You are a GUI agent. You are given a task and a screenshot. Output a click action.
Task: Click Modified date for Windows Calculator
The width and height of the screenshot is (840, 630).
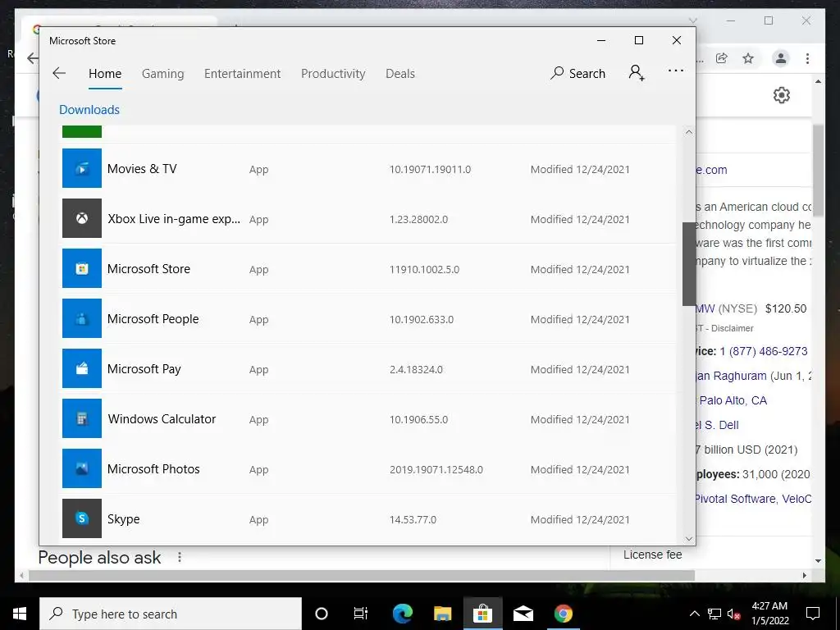tap(580, 419)
